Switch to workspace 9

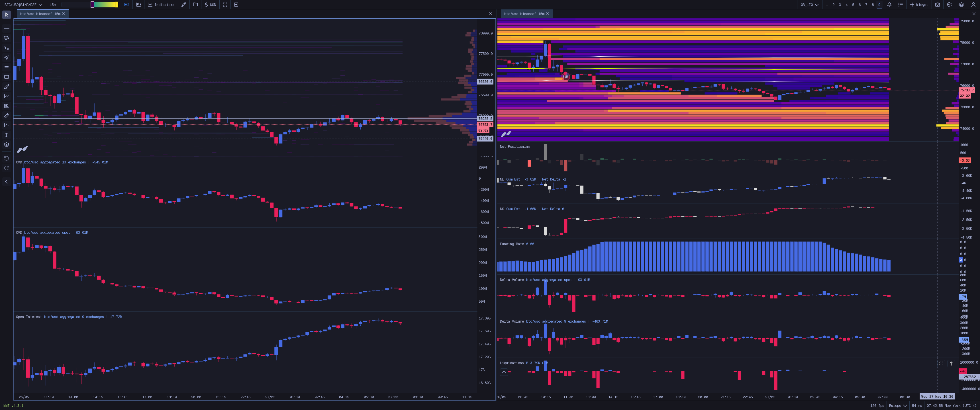pos(879,5)
